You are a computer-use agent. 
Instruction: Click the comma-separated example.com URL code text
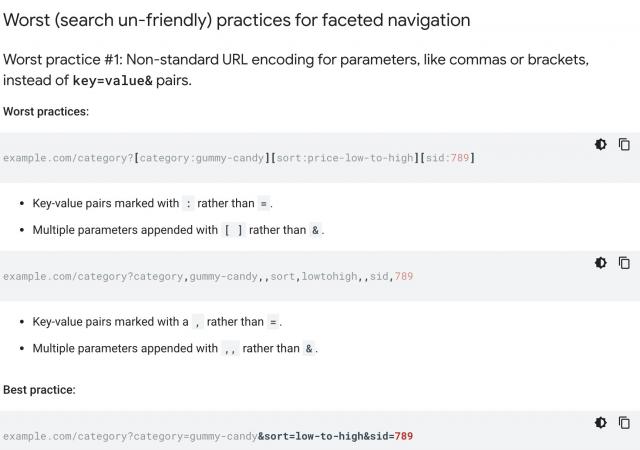208,276
